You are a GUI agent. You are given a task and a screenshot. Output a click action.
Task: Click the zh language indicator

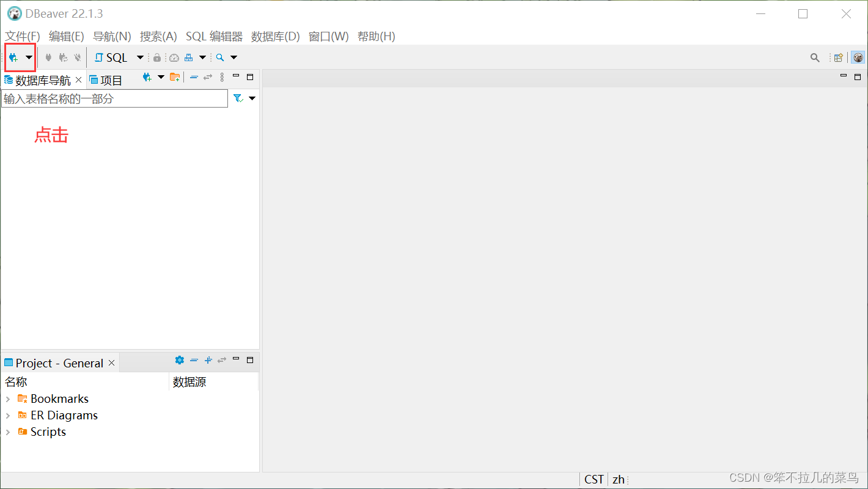click(619, 479)
